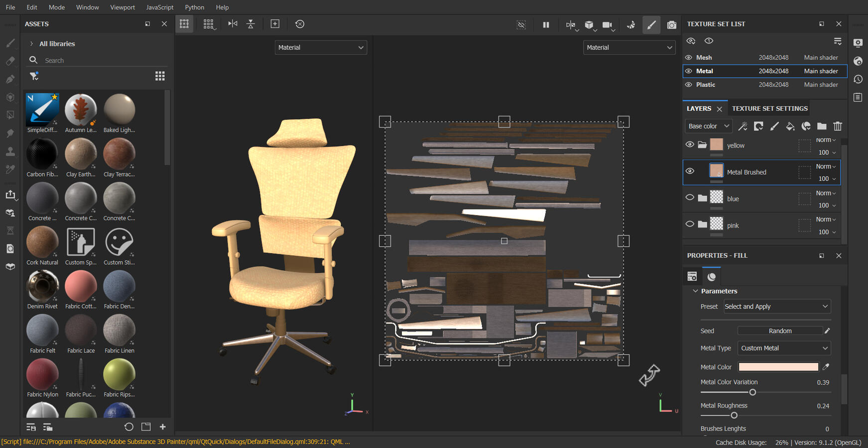868x448 pixels.
Task: Delete the selected layer using trash icon
Action: 838,126
